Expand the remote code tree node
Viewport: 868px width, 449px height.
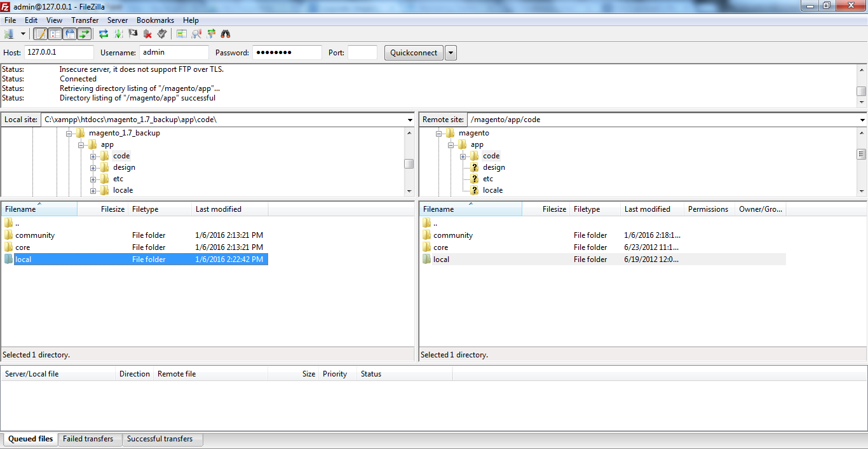point(463,156)
